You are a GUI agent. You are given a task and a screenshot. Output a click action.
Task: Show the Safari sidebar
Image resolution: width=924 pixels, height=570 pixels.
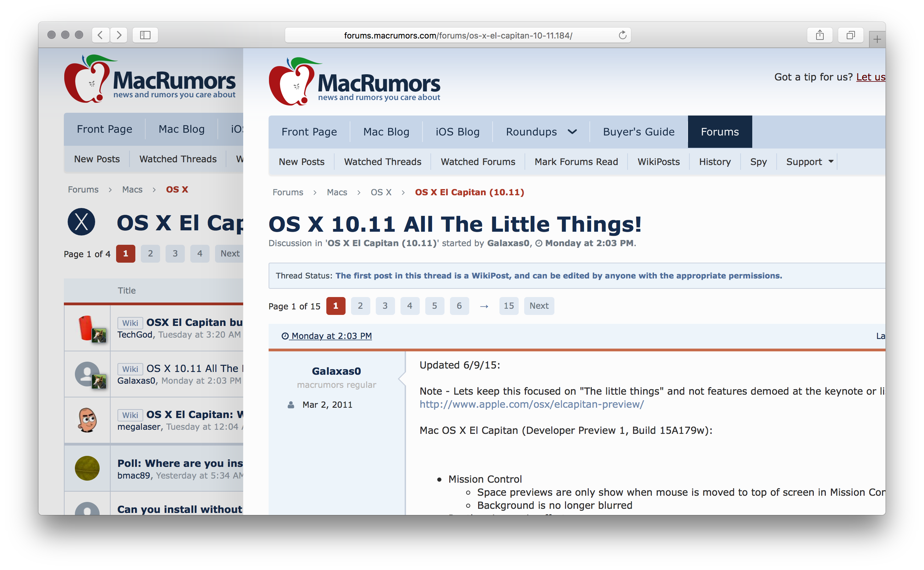(145, 35)
